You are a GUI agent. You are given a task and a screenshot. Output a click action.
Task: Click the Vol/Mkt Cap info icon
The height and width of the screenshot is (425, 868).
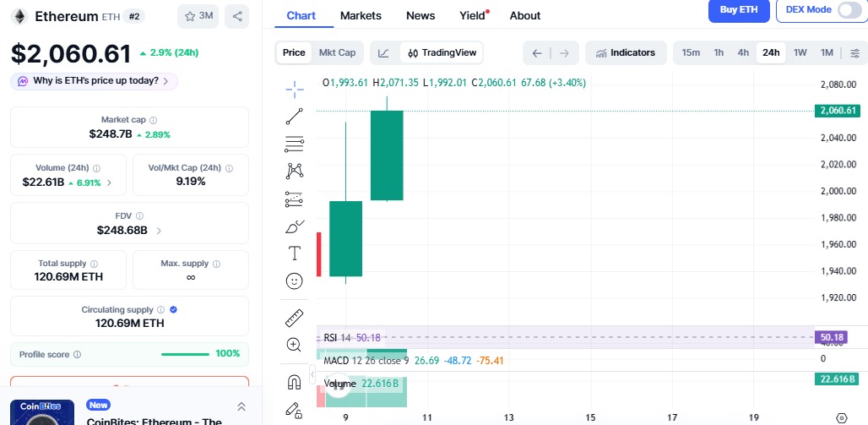point(229,168)
